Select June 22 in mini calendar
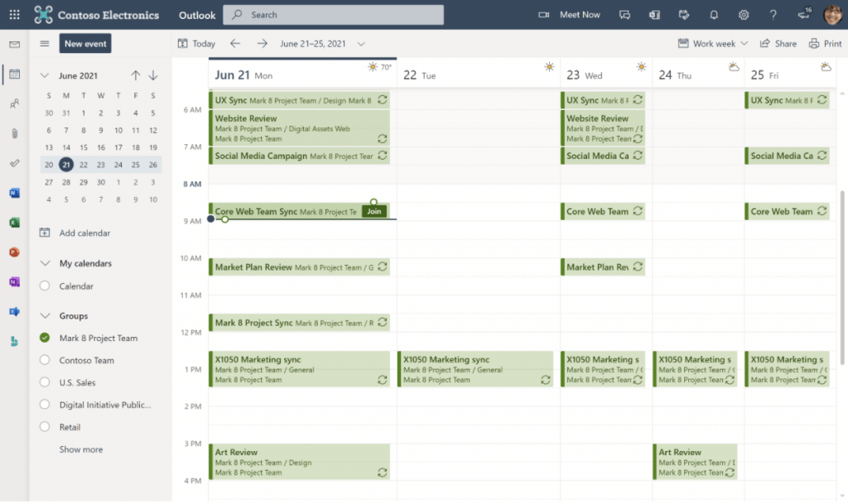Viewport: 848px width, 504px height. tap(84, 165)
